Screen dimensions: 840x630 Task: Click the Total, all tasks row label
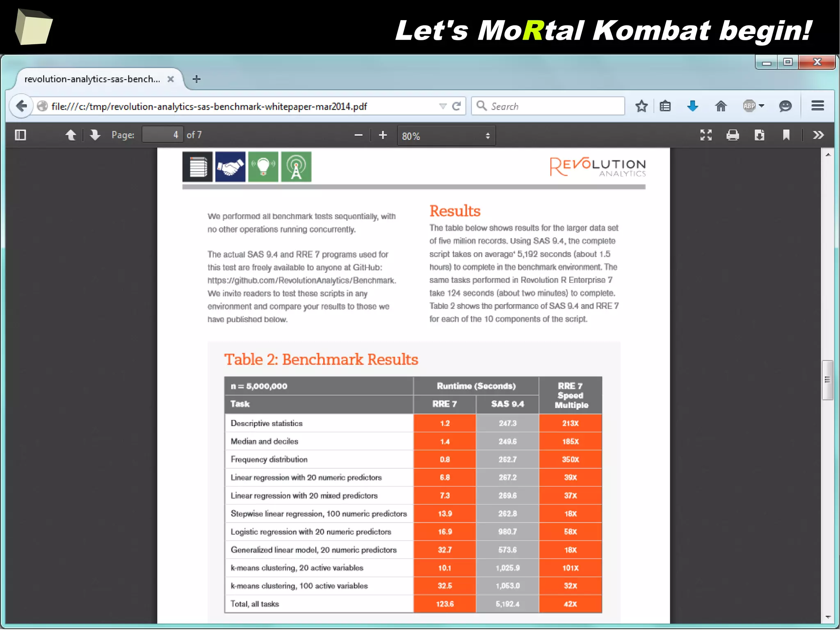pos(255,604)
